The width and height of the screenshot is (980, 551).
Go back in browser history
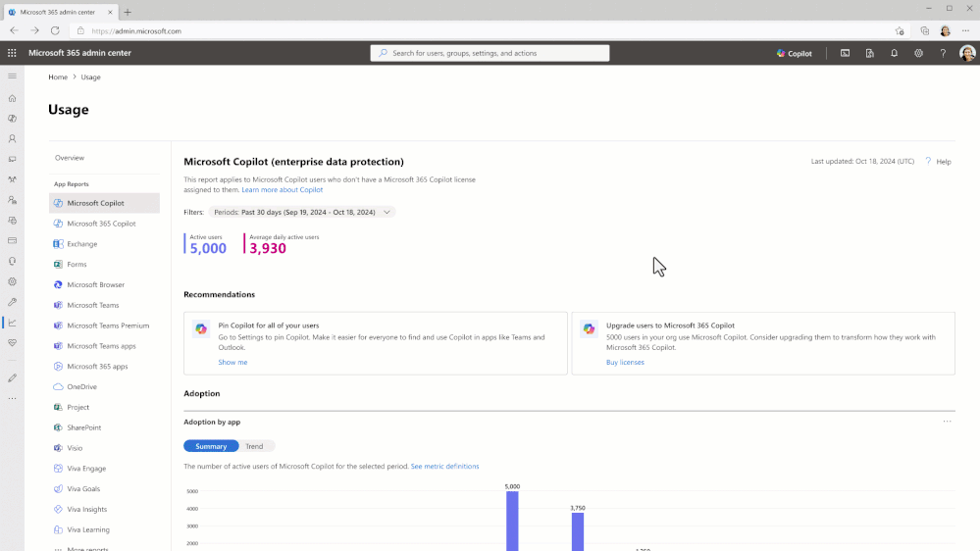14,30
